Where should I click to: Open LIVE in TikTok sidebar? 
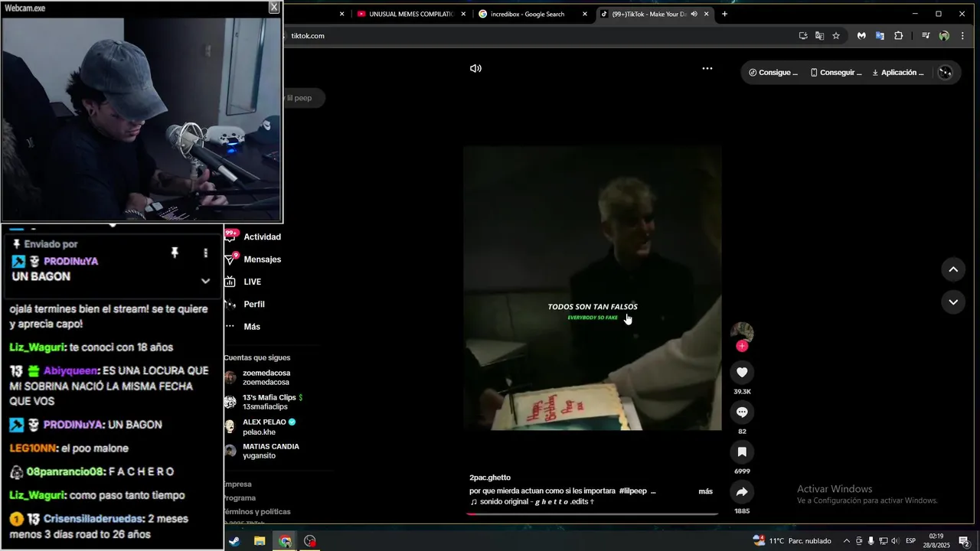(x=243, y=282)
